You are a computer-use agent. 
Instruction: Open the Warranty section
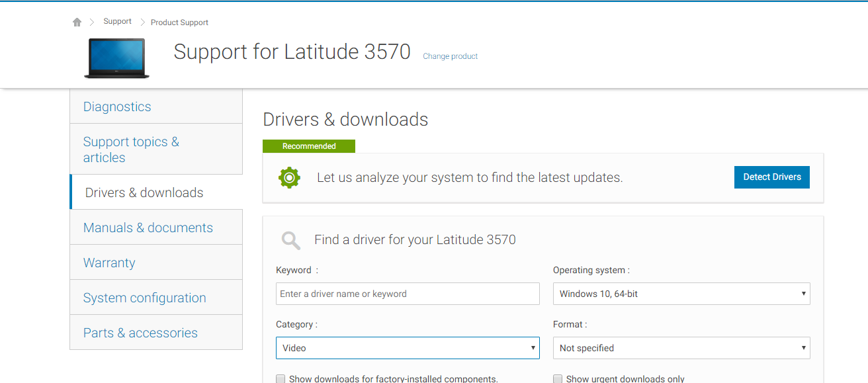pos(156,263)
